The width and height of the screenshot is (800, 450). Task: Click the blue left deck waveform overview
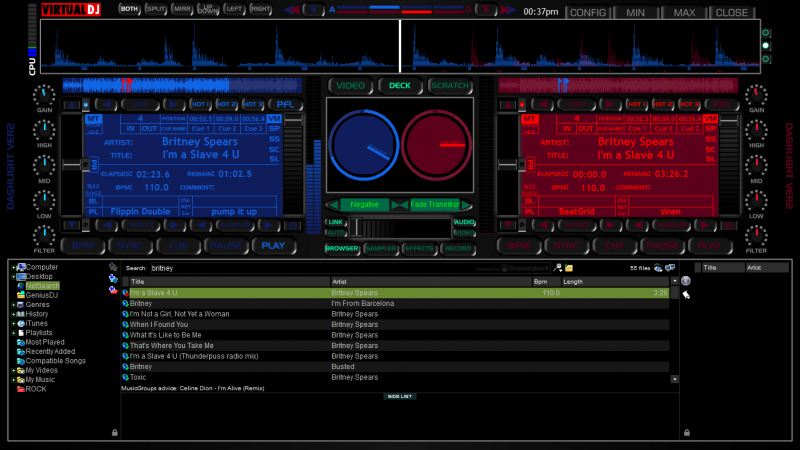point(182,85)
